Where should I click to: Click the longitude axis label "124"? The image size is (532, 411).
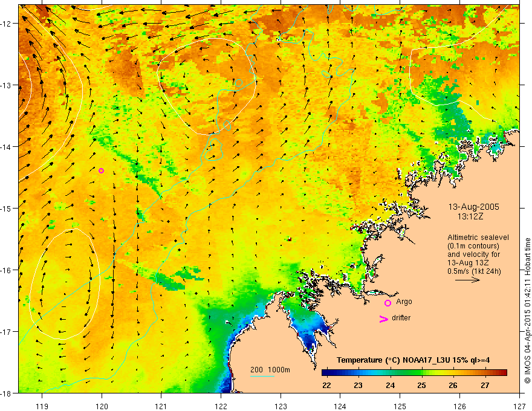pos(340,406)
